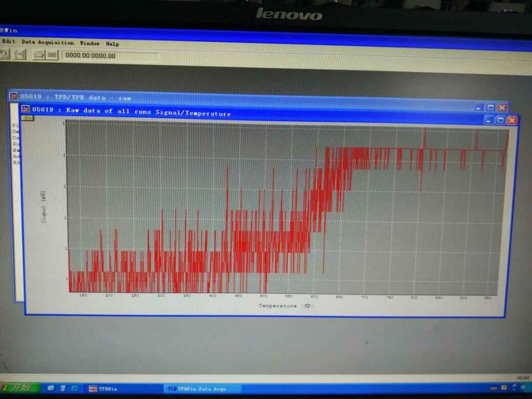Click the 'Temperature' axis label
The image size is (532, 399).
(278, 306)
